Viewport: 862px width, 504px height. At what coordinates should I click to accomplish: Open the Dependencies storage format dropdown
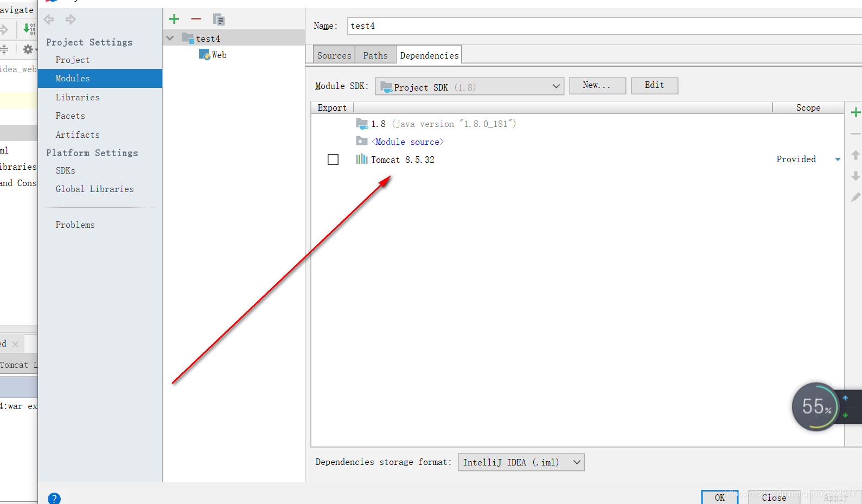(521, 462)
